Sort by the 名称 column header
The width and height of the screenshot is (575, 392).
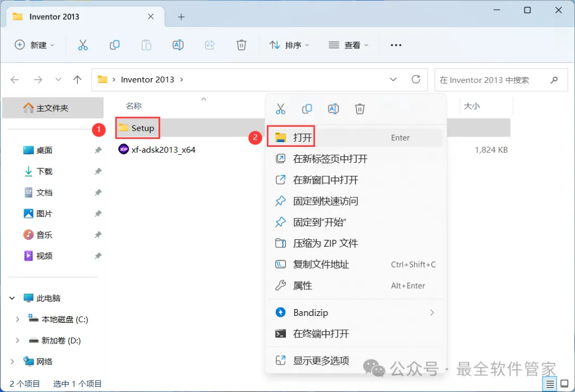point(134,106)
